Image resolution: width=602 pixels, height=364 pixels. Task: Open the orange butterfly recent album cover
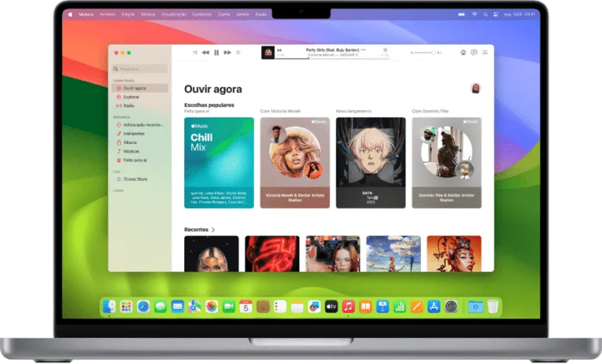coord(454,254)
